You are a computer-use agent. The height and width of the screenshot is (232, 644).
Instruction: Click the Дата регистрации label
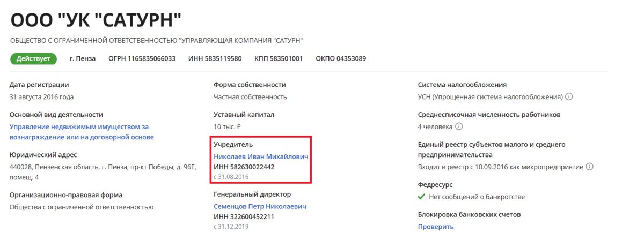click(39, 85)
